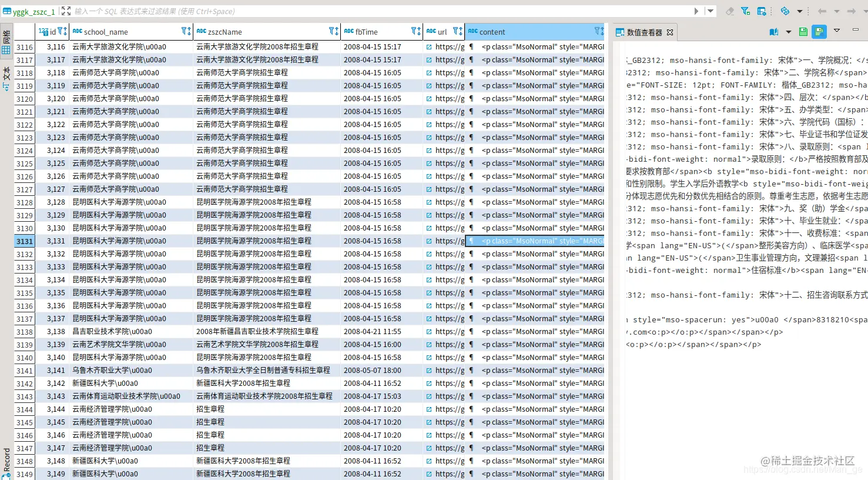Select school_name cell in row 3,140
The width and height of the screenshot is (868, 480).
pos(131,358)
